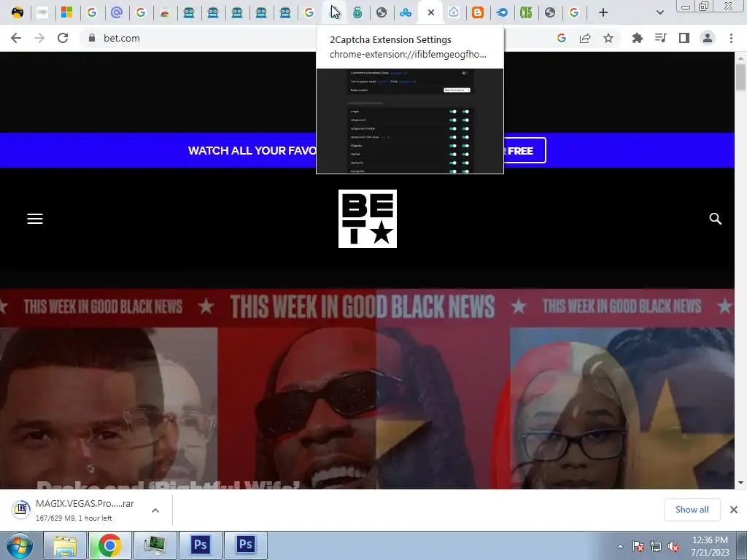Open the blue clover favicon tab
The height and width of the screenshot is (560, 747).
[x=406, y=12]
